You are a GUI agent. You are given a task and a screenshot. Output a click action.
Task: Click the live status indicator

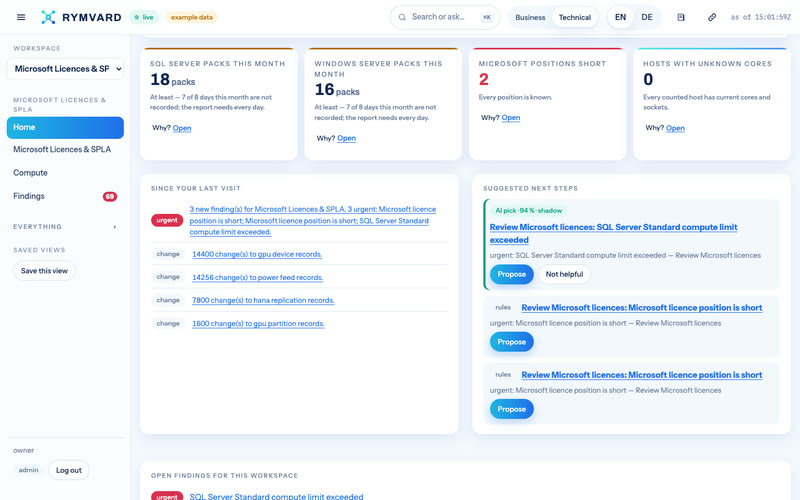coord(144,17)
